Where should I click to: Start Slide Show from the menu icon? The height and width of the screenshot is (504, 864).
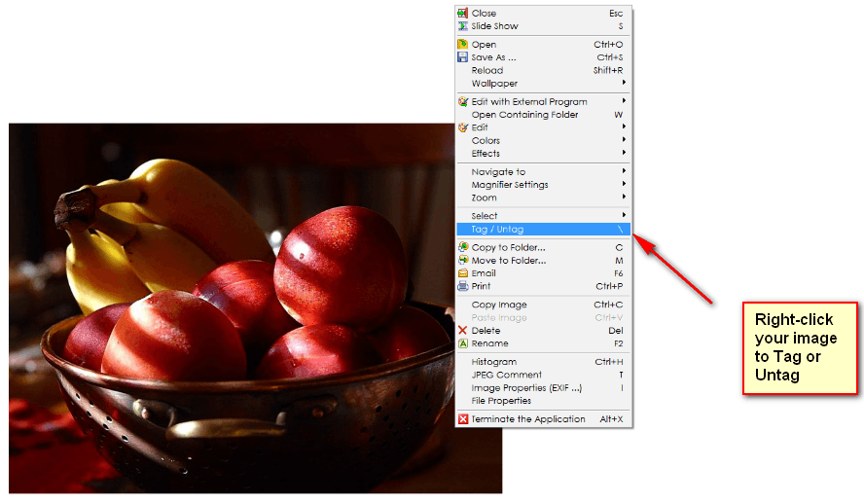463,26
